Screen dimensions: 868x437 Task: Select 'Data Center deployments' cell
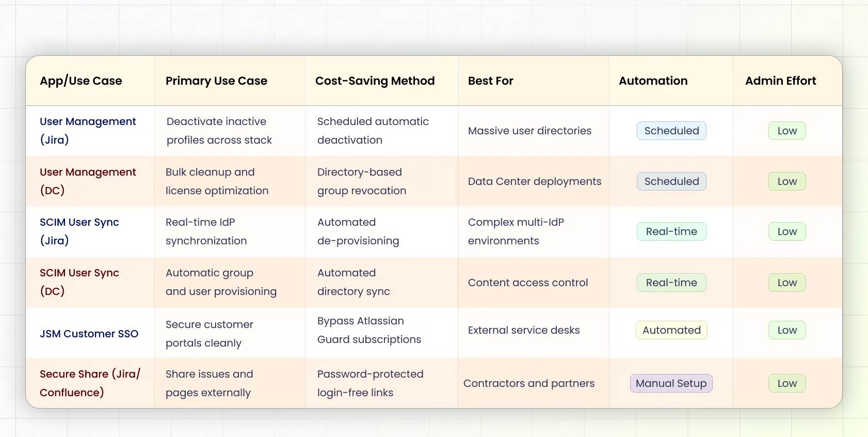(534, 181)
